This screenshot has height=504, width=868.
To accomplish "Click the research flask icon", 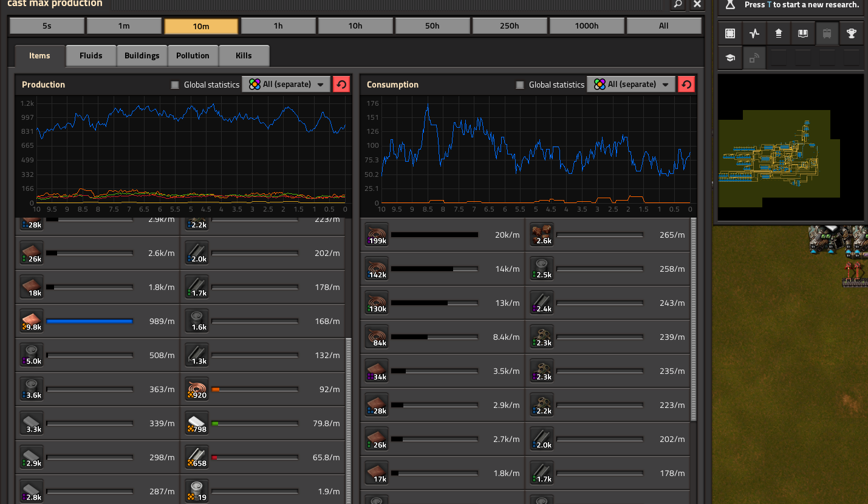I will coord(730,4).
